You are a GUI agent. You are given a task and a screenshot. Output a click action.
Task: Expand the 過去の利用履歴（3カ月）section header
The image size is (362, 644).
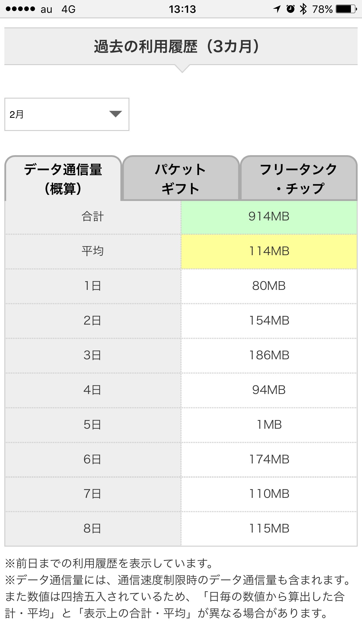click(x=181, y=46)
